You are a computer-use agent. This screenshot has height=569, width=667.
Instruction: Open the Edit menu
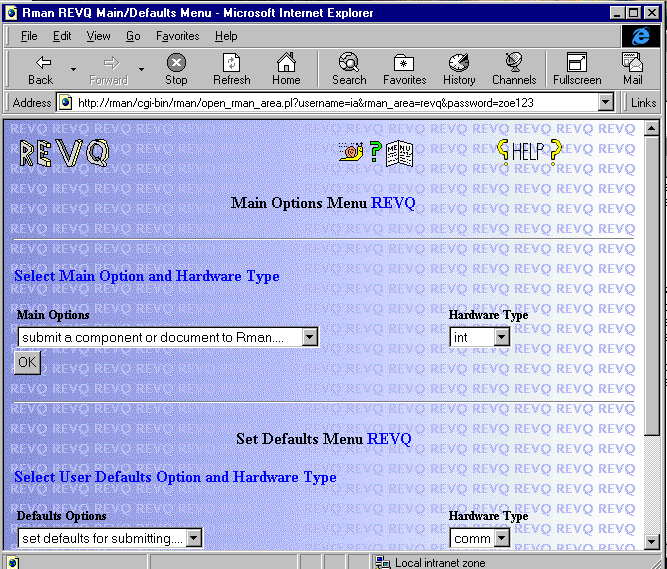(x=62, y=36)
